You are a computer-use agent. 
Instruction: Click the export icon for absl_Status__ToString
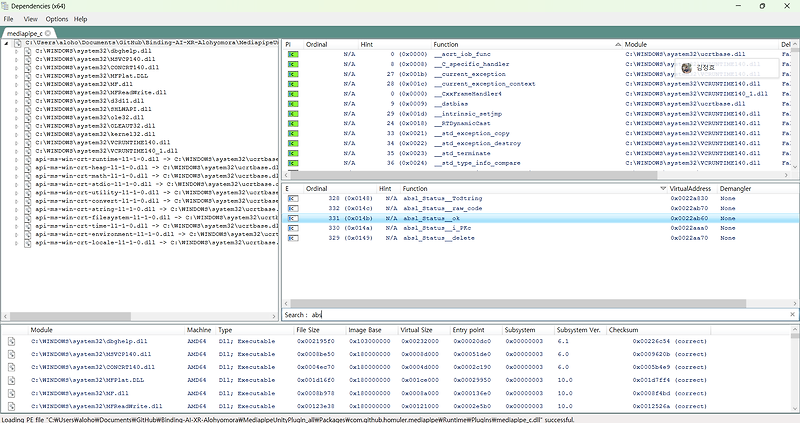click(292, 199)
